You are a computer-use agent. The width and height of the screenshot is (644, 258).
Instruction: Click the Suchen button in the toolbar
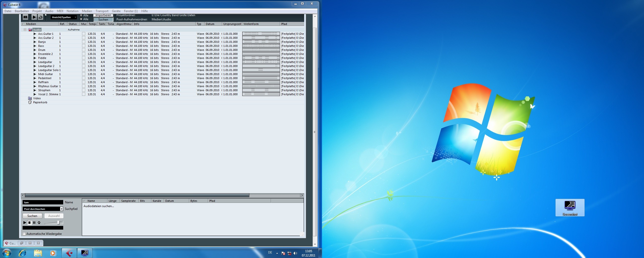pos(103,19)
